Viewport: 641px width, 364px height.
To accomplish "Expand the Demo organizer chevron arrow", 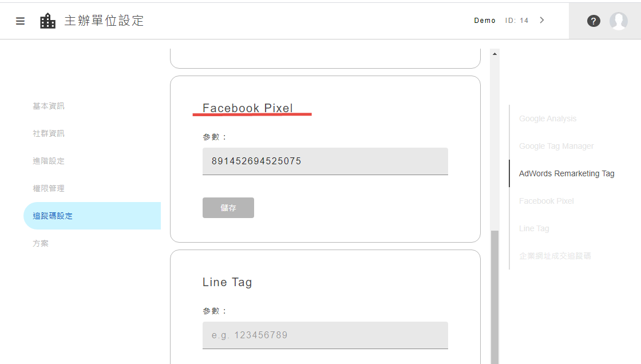I will tap(542, 21).
